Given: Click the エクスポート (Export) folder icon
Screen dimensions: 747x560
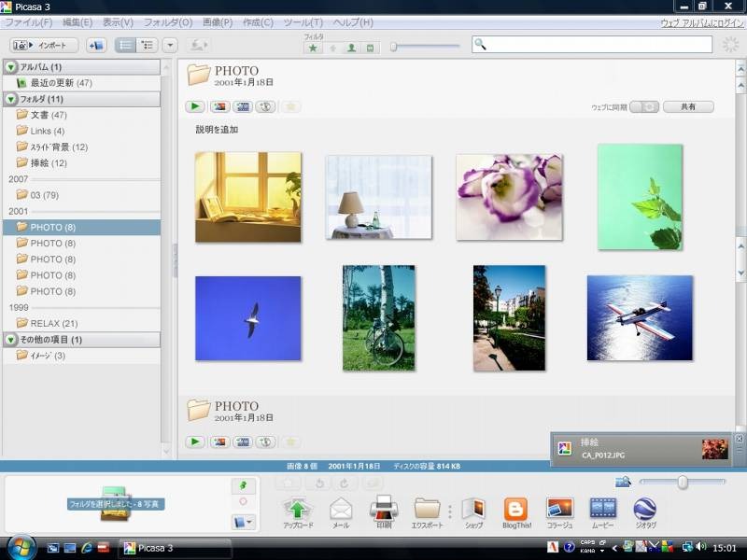Looking at the screenshot, I should (427, 509).
